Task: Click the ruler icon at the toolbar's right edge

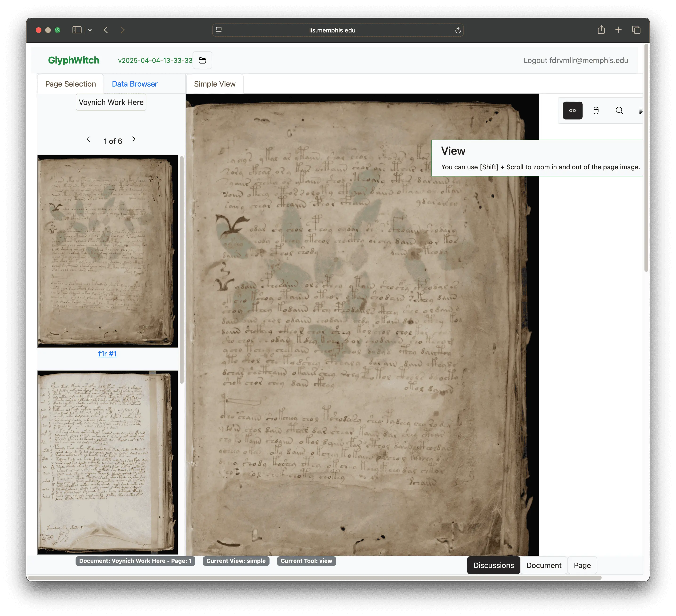Action: tap(641, 110)
